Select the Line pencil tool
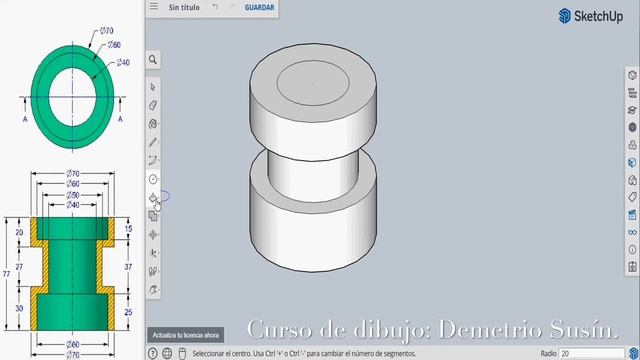This screenshot has width=640, height=360. coord(153,142)
